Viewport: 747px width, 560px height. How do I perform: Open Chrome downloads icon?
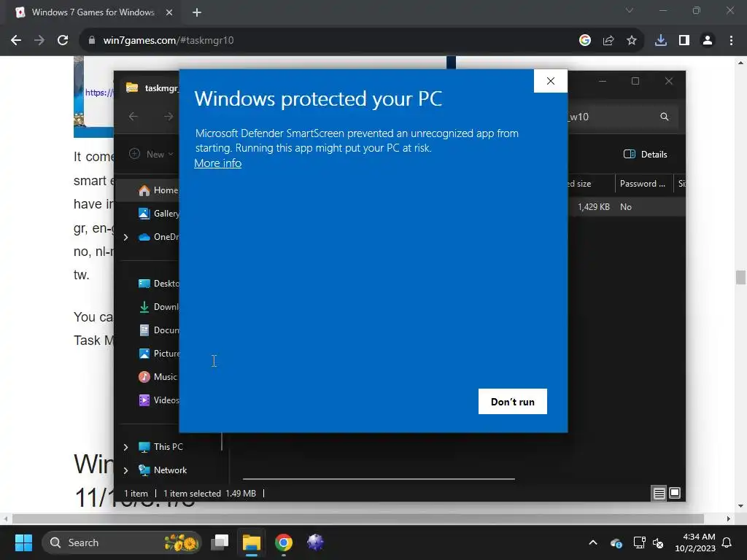pyautogui.click(x=661, y=41)
